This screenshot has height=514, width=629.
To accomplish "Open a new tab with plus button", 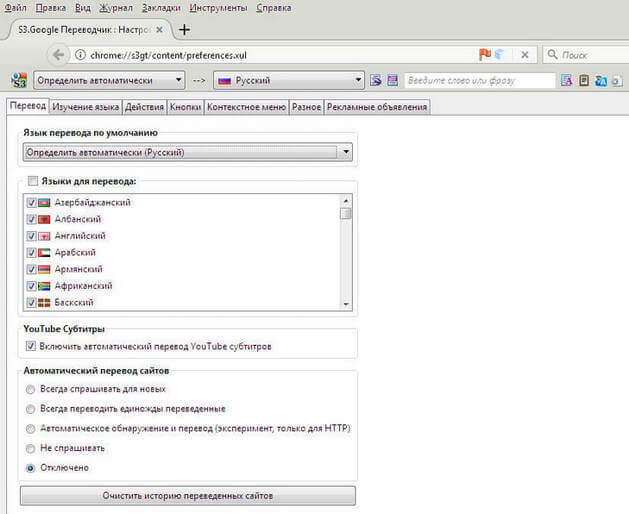I will pyautogui.click(x=184, y=29).
